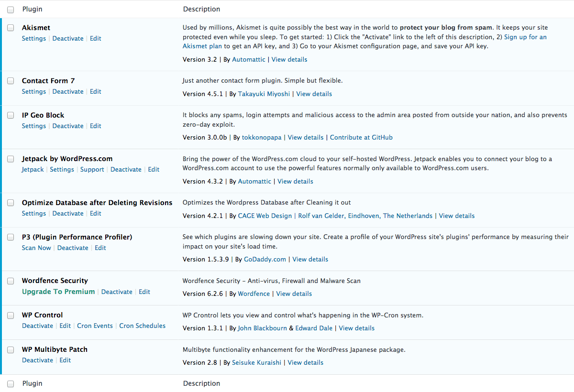Open John Blackbourn author link
This screenshot has width=574, height=392.
coord(263,328)
